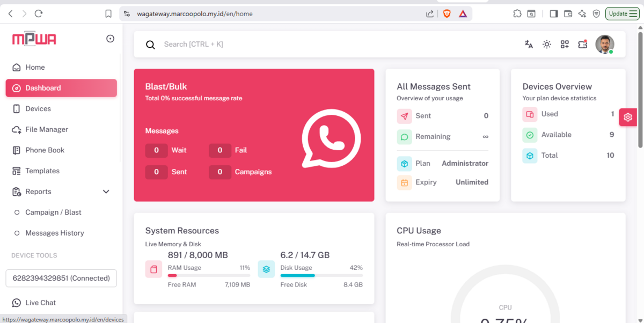The height and width of the screenshot is (323, 644).
Task: Open the connected device 6282394329851 selector
Action: (x=61, y=278)
